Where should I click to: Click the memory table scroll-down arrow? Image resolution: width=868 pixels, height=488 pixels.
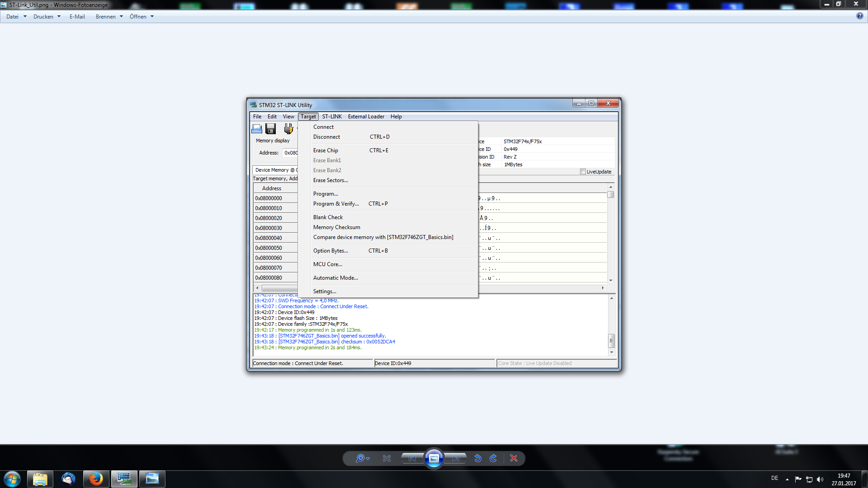[610, 280]
